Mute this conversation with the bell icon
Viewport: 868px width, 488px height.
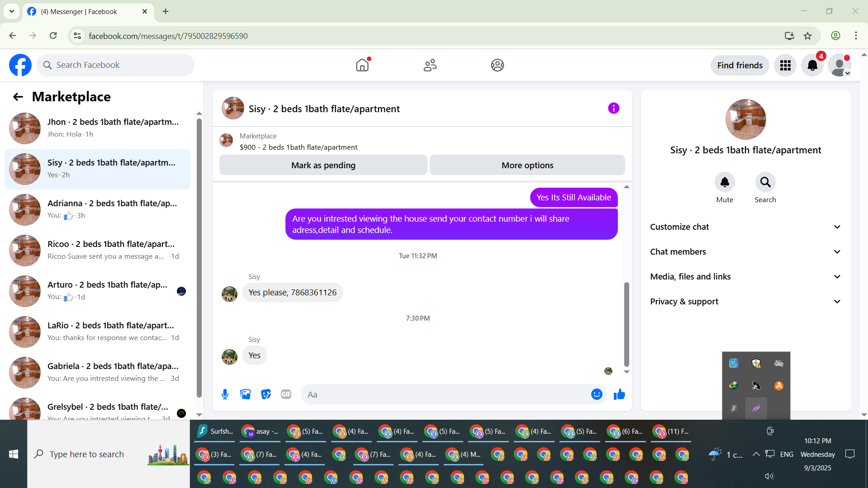pyautogui.click(x=725, y=182)
